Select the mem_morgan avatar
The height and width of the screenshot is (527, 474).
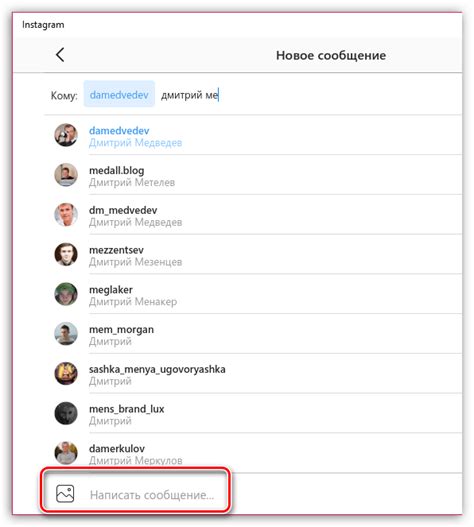pos(66,333)
